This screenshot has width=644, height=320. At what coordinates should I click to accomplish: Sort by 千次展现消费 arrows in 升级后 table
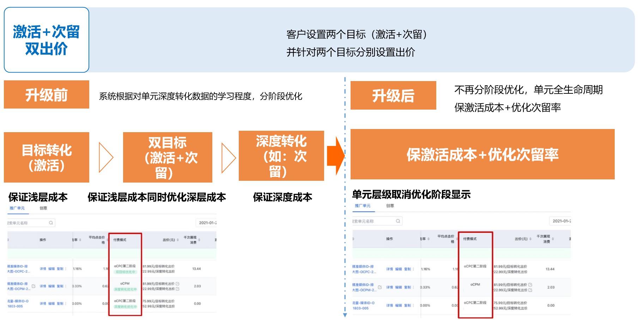553,239
